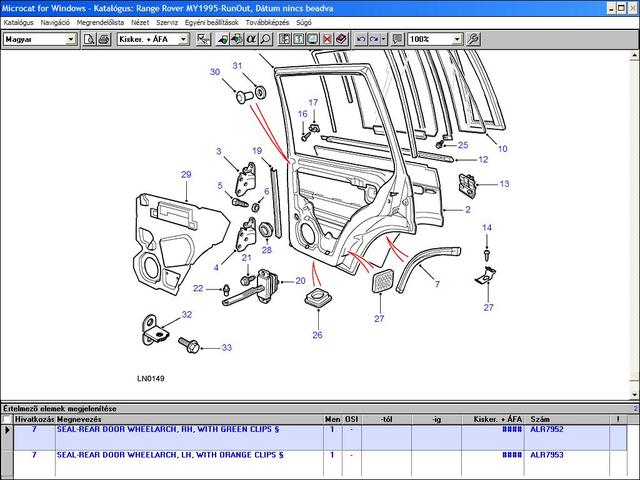Expand the small arrow beside redo icon
The height and width of the screenshot is (480, 640).
click(x=384, y=39)
